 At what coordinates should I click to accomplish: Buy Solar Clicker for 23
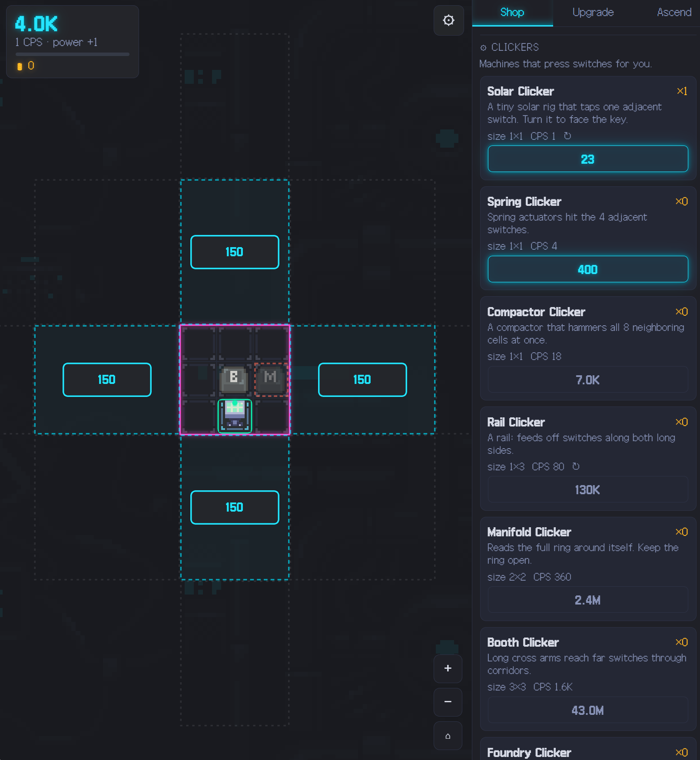(x=587, y=159)
